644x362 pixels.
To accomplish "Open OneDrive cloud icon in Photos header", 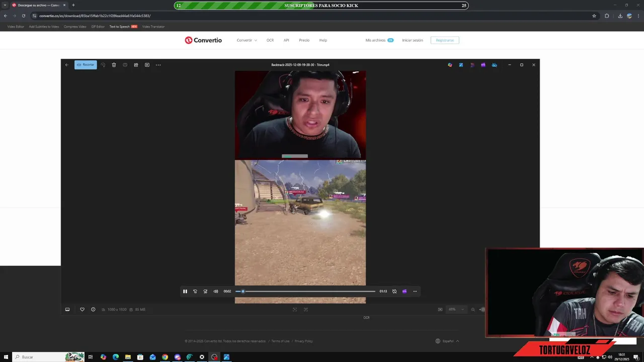I will pos(495,65).
